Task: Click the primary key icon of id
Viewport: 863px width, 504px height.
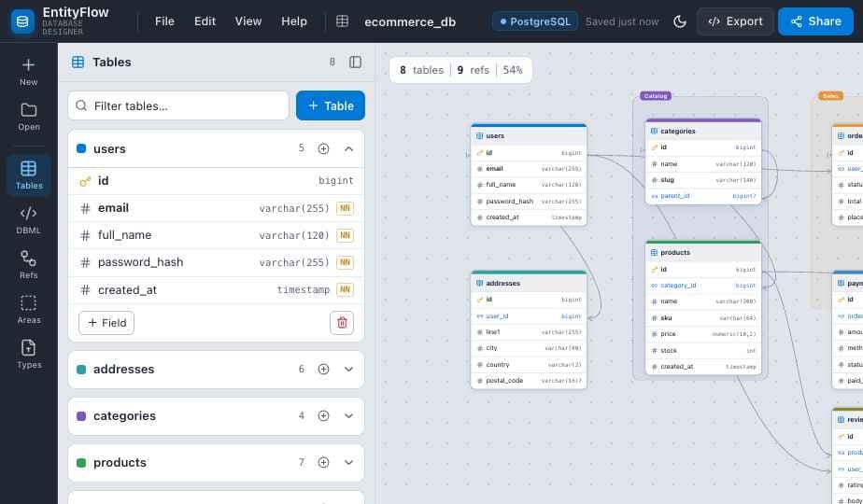Action: tap(85, 181)
